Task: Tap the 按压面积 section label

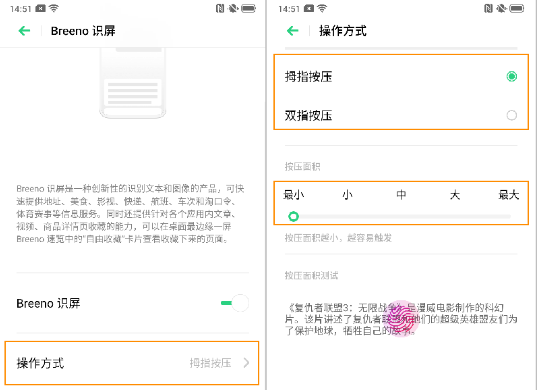Action: point(302,167)
